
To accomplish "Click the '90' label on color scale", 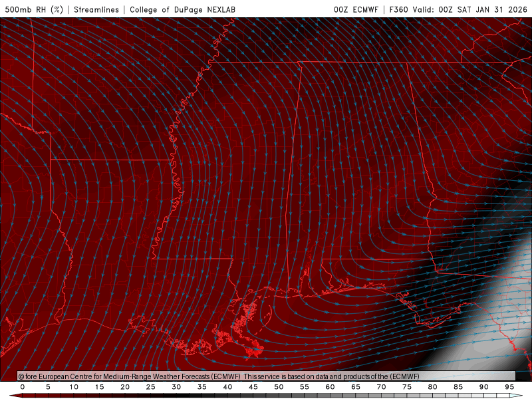I will 483,387.
